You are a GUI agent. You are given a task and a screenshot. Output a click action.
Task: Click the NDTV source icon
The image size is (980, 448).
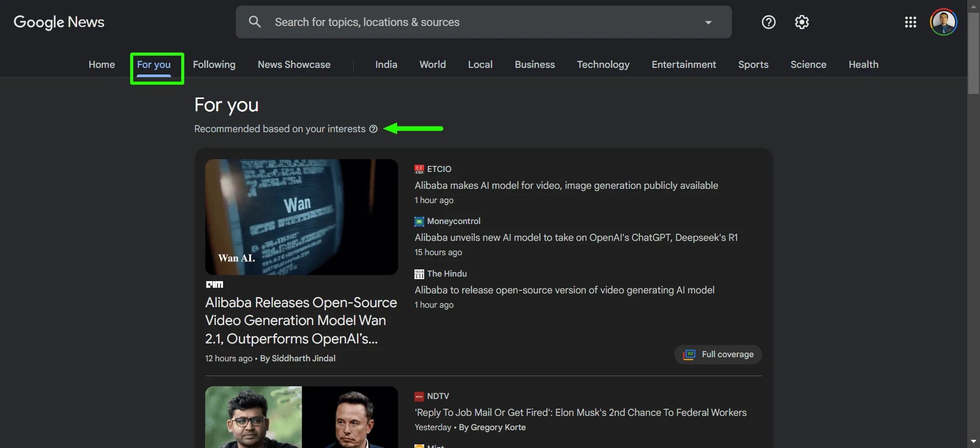point(419,396)
